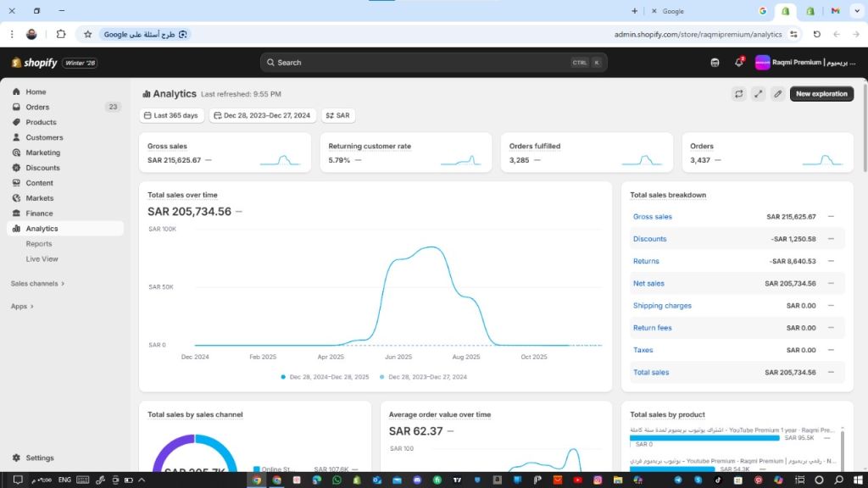Image resolution: width=868 pixels, height=488 pixels.
Task: Click the pencil edit dashboard icon
Action: point(777,94)
